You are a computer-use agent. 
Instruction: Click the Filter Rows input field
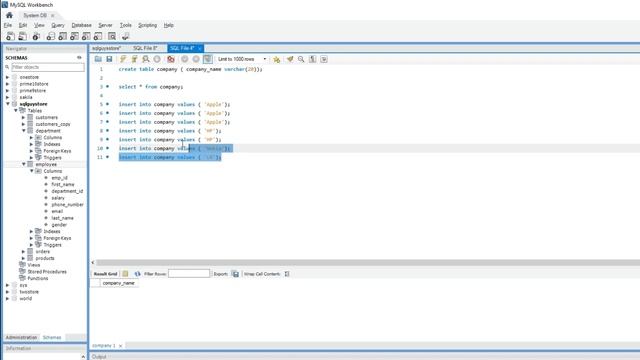click(x=189, y=273)
